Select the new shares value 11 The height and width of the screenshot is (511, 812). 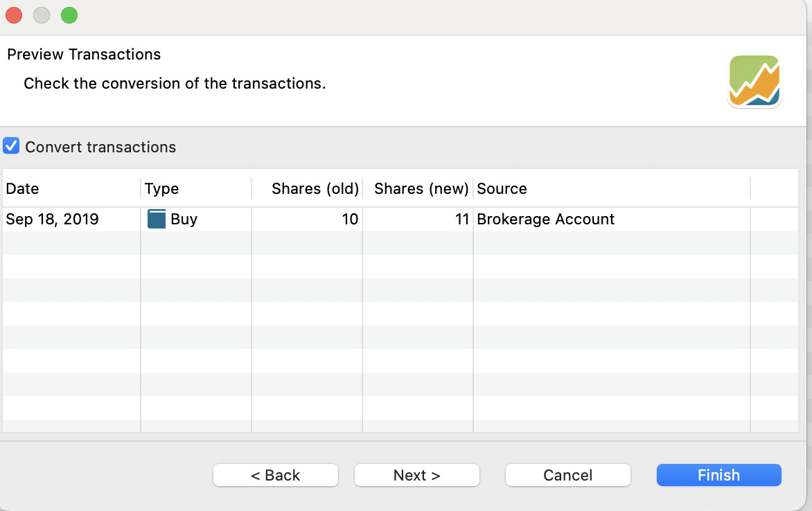[462, 219]
